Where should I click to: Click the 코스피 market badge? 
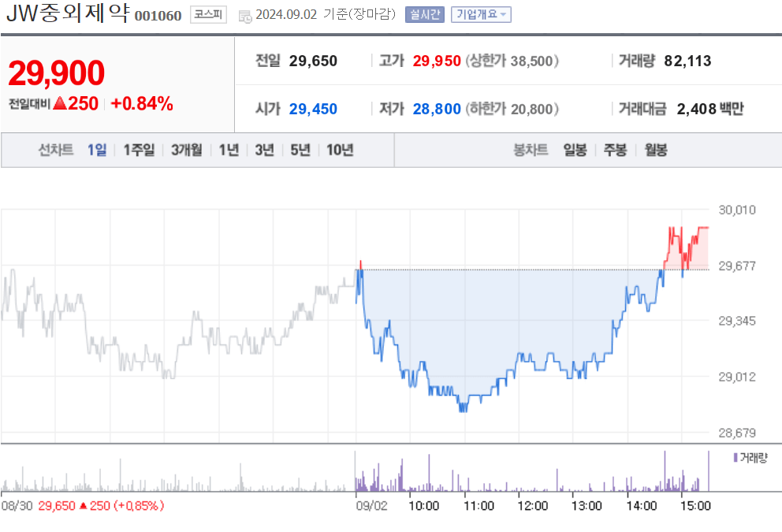208,14
